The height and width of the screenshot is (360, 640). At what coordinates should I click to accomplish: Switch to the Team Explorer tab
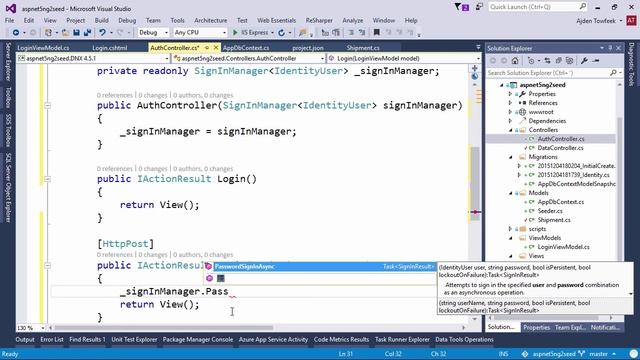pyautogui.click(x=570, y=327)
